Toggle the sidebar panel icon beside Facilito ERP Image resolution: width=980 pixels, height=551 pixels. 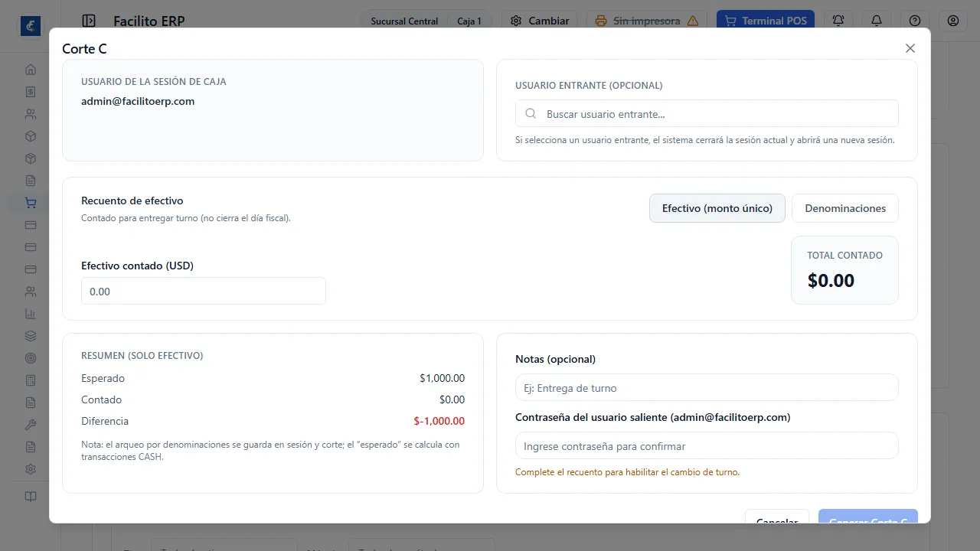(x=89, y=21)
